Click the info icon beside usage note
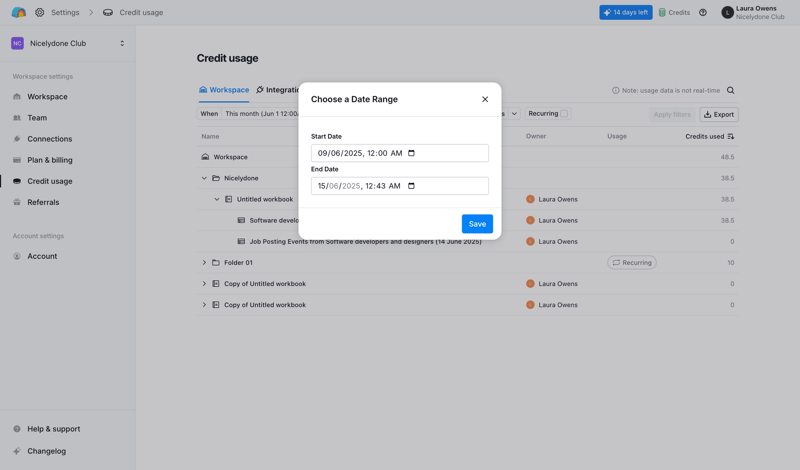This screenshot has width=800, height=470. 615,90
